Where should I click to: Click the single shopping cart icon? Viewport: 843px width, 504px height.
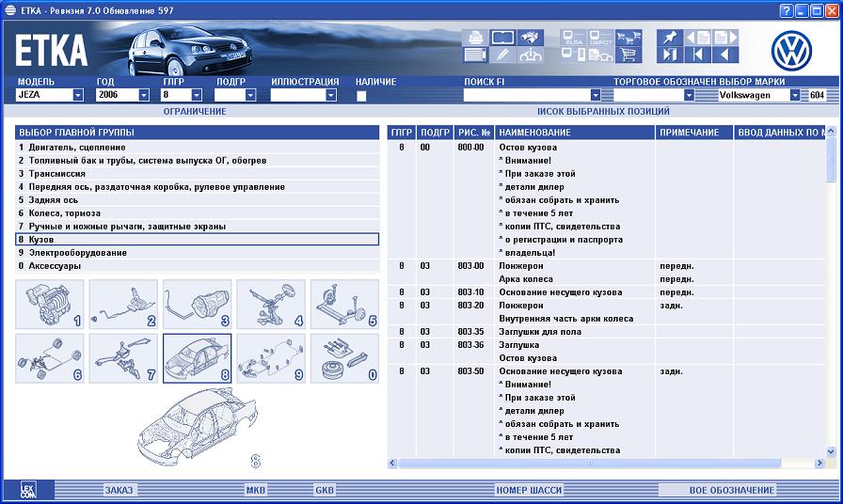pyautogui.click(x=628, y=55)
